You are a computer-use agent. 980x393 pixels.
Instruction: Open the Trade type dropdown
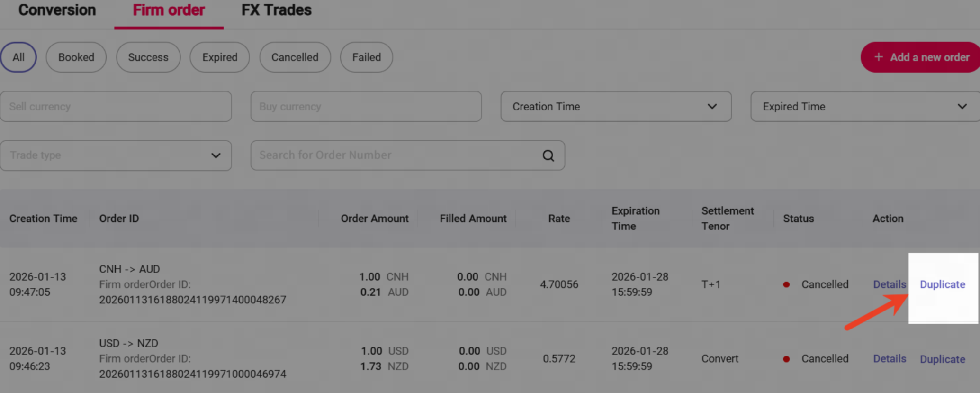pyautogui.click(x=116, y=155)
